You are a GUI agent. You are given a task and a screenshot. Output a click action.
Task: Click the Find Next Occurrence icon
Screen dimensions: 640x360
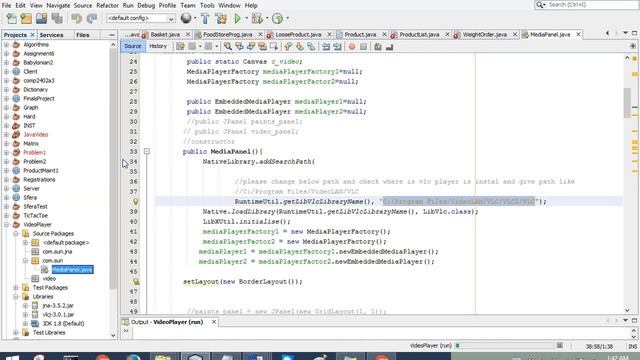pyautogui.click(x=251, y=47)
